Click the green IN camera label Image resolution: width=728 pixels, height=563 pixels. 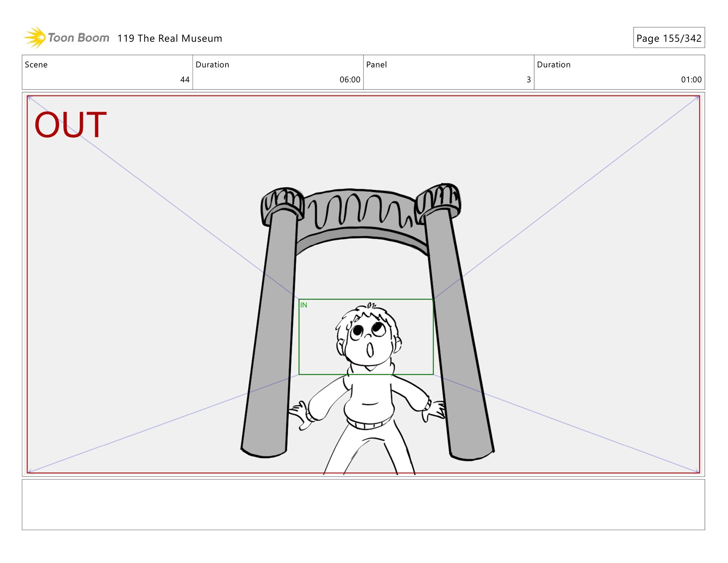tap(304, 305)
